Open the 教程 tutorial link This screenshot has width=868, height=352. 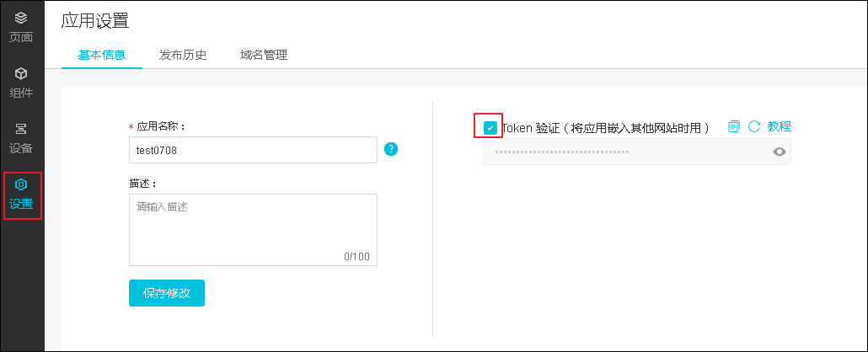(x=780, y=127)
